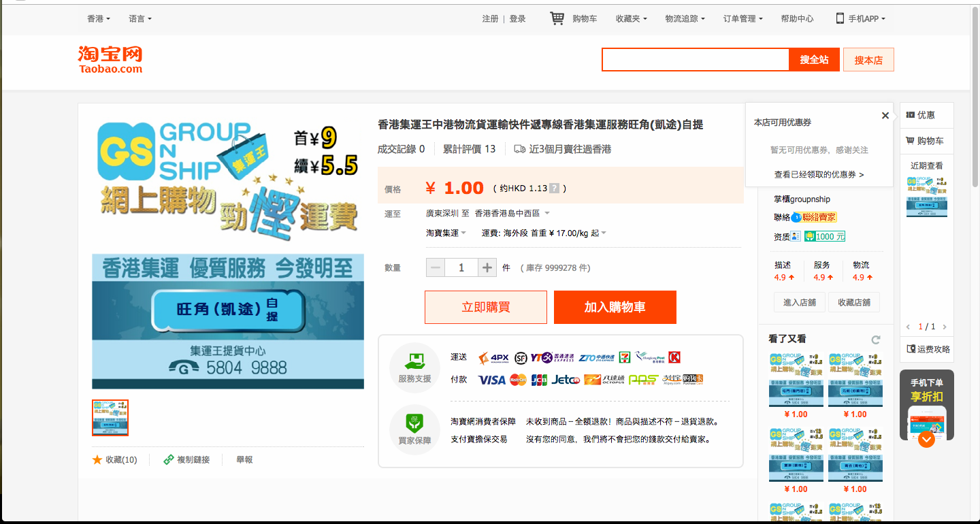Click the refresh icon beside 看了又看
The height and width of the screenshot is (524, 980).
(x=876, y=340)
